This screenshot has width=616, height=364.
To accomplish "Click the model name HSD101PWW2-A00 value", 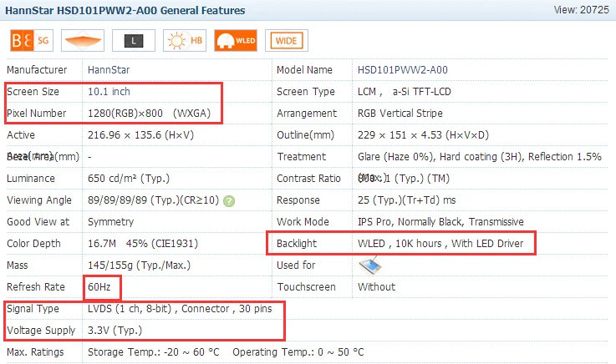I will click(403, 70).
